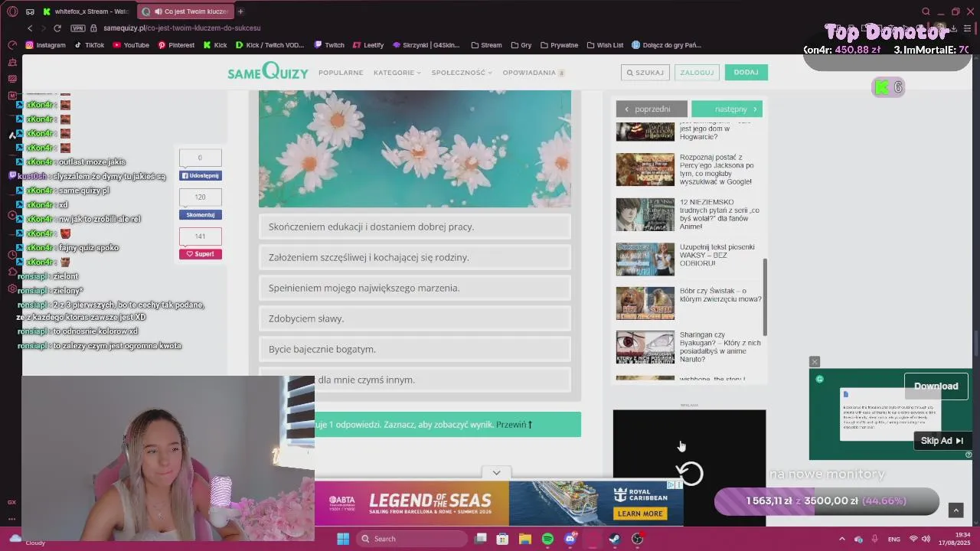This screenshot has width=980, height=551.
Task: Toggle the VPN badge in address bar
Action: [77, 28]
